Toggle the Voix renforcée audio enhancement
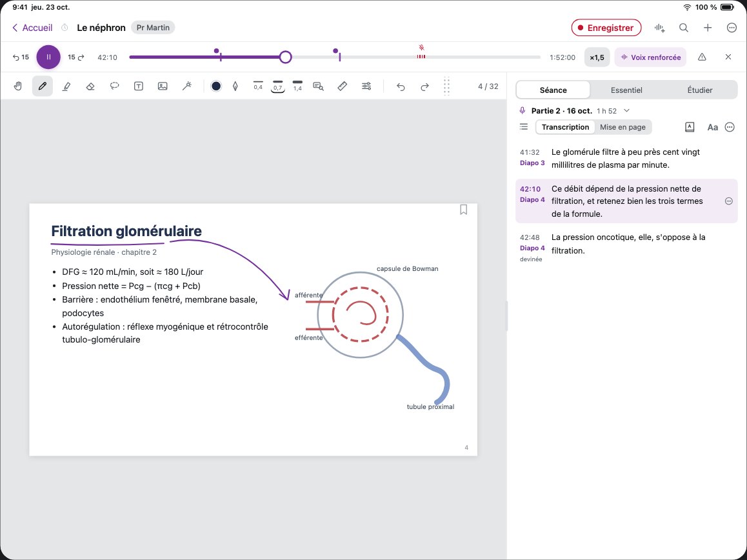 click(650, 57)
